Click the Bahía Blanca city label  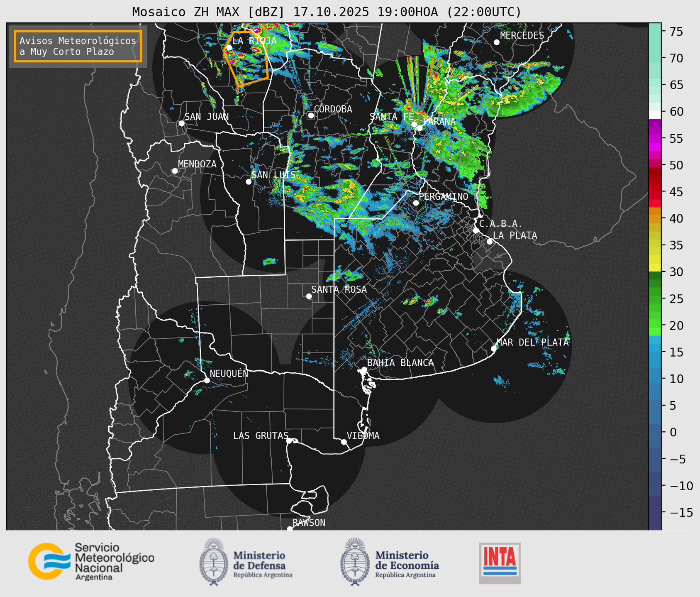[x=400, y=363]
